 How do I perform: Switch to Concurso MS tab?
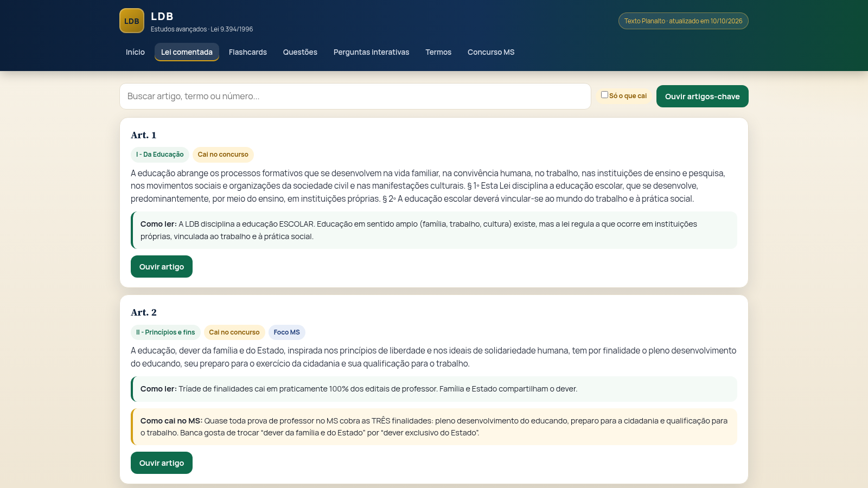tap(491, 52)
